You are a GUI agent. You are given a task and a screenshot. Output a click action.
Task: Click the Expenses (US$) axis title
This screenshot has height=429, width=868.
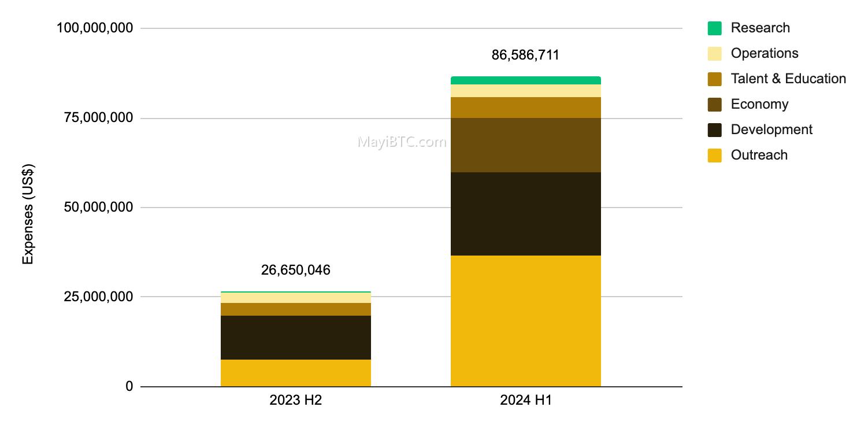coord(28,214)
